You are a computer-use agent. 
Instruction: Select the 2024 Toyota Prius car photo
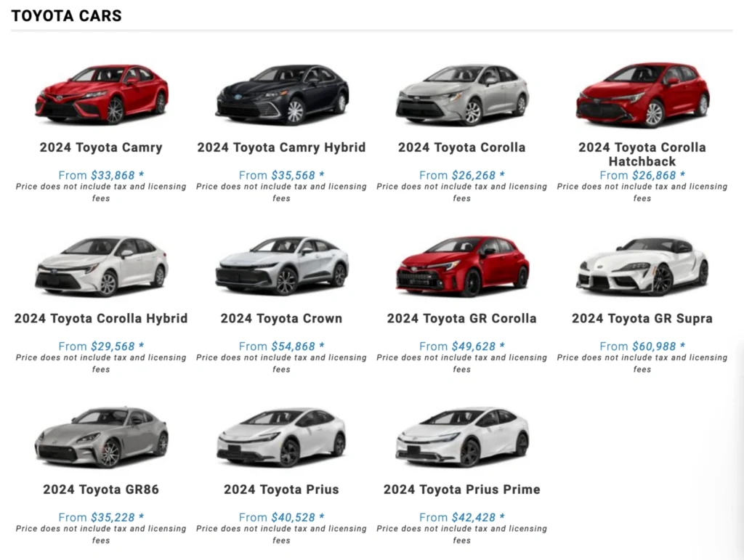click(x=282, y=437)
